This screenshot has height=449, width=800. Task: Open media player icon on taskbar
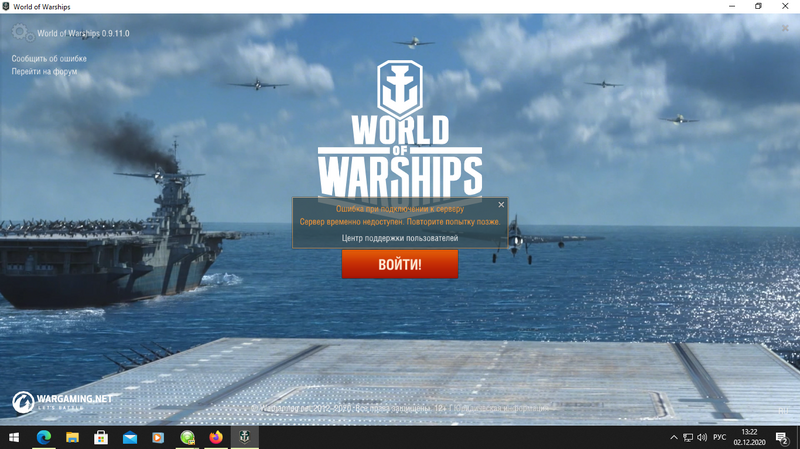pyautogui.click(x=158, y=438)
